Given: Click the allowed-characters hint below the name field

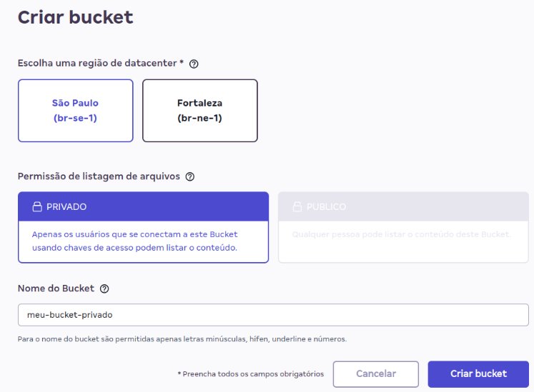Looking at the screenshot, I should [x=182, y=339].
